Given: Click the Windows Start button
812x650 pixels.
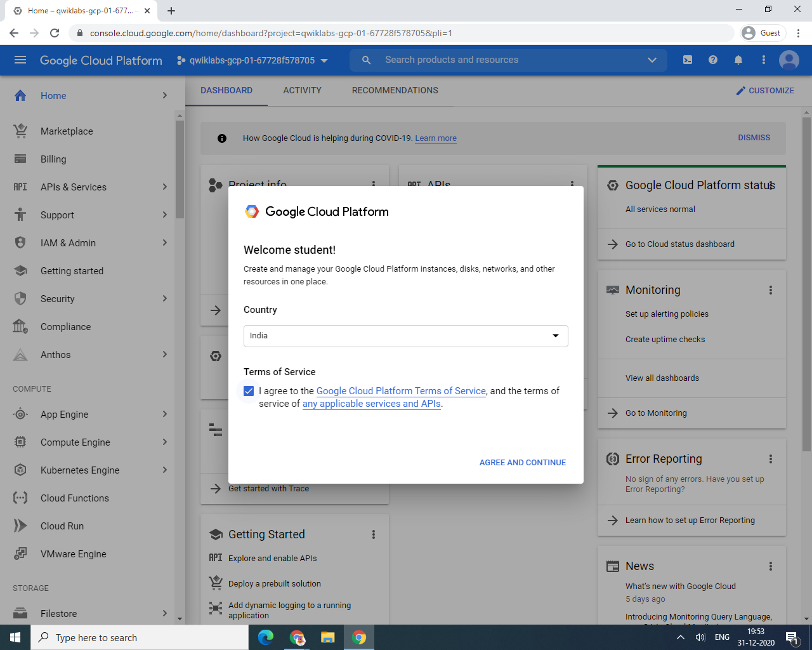Looking at the screenshot, I should click(15, 637).
